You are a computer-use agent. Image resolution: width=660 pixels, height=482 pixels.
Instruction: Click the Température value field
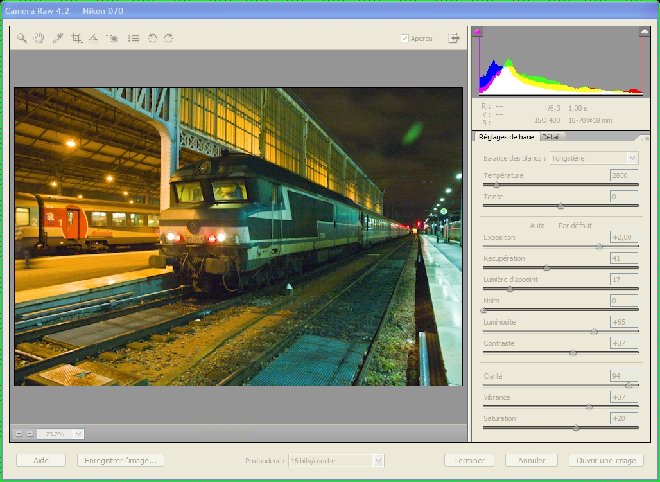click(624, 175)
